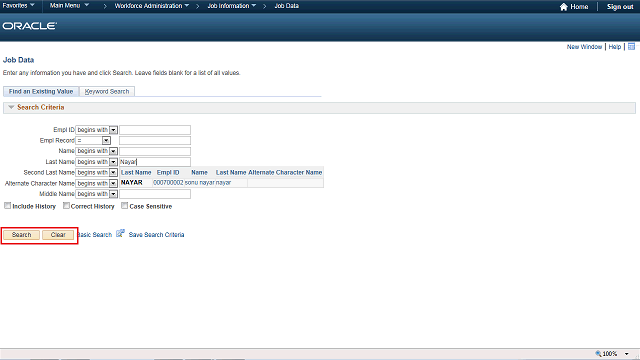
Task: Click the Save Search Criteria link
Action: click(x=156, y=235)
